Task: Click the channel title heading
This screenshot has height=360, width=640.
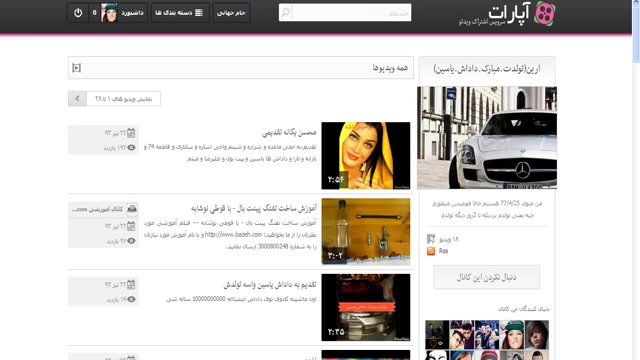Action: tap(487, 69)
